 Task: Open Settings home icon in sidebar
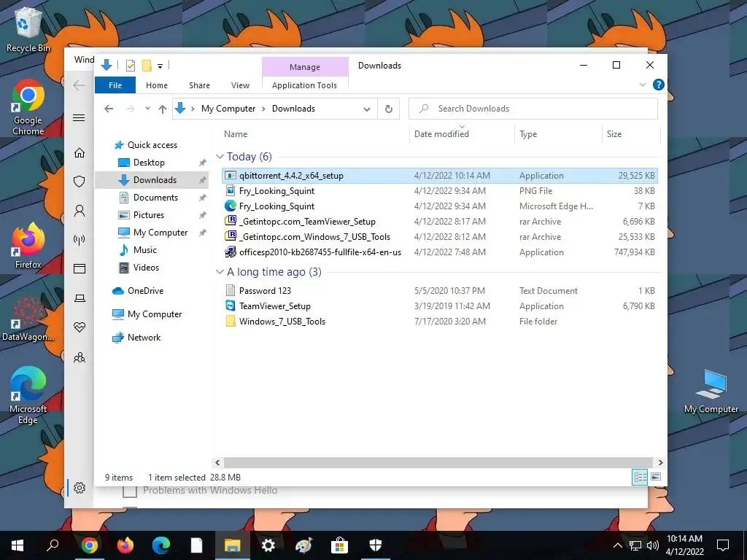[79, 152]
